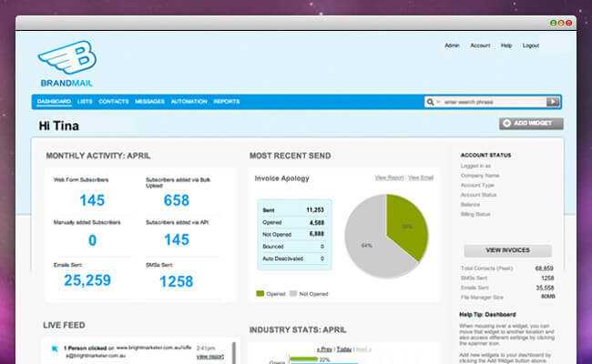Click the Total Contacts value 68,859

545,268
